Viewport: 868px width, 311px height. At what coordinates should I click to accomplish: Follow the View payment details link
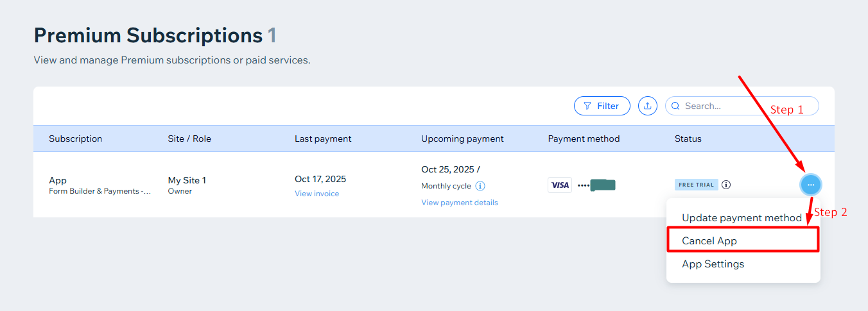point(460,203)
